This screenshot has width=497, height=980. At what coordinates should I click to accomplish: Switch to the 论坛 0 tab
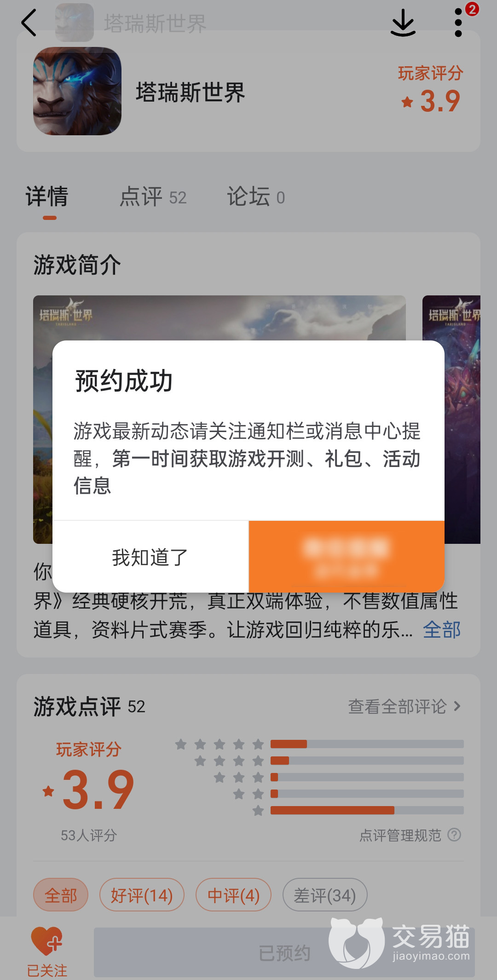pyautogui.click(x=256, y=197)
